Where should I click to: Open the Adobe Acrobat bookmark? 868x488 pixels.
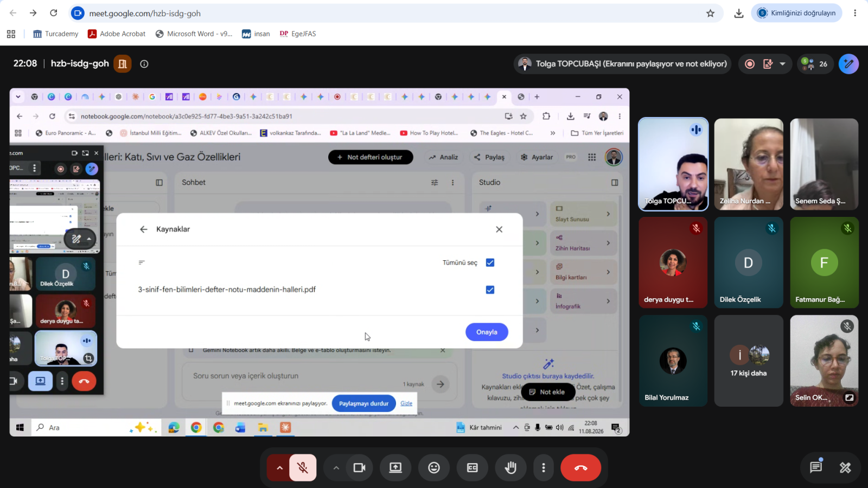tap(117, 34)
